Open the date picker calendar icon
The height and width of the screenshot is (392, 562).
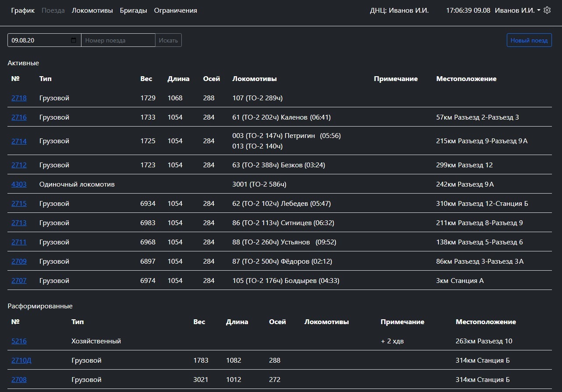coord(73,40)
